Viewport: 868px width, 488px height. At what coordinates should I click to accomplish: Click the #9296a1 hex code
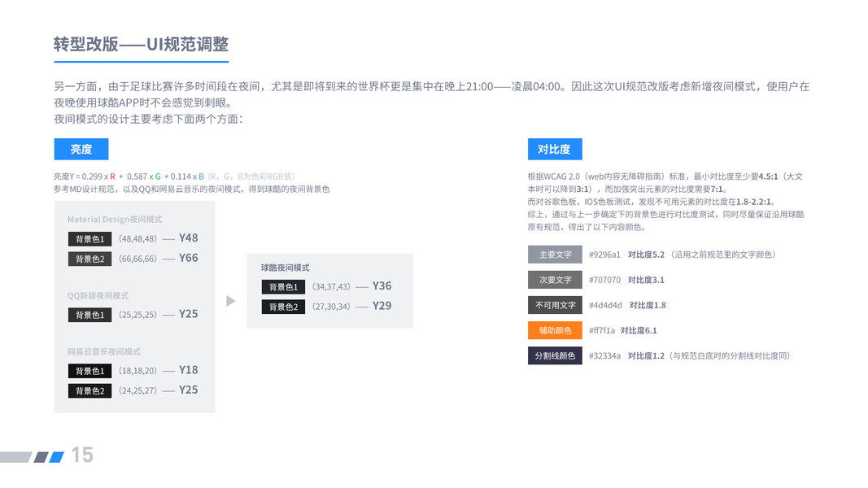point(604,255)
